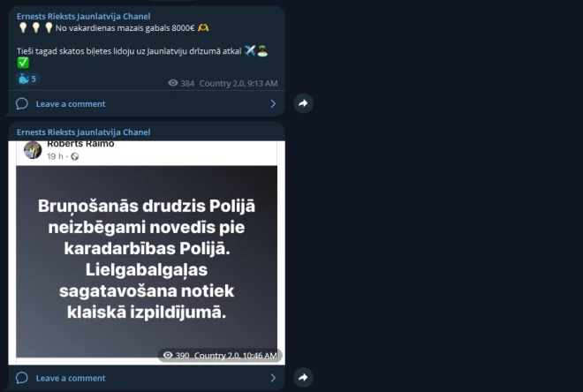Click the eye views icon next to 384

click(173, 83)
